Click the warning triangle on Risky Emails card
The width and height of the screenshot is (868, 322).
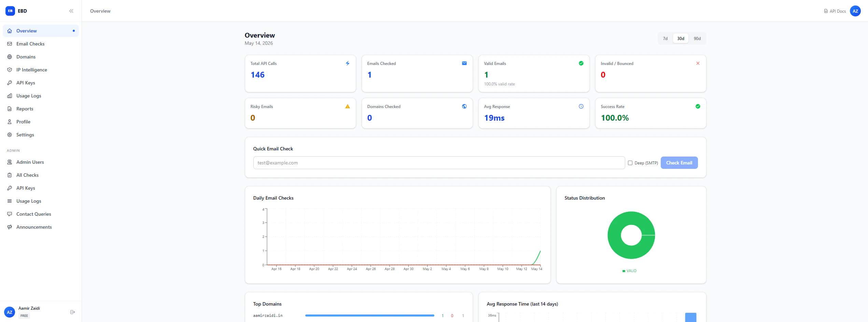(348, 106)
